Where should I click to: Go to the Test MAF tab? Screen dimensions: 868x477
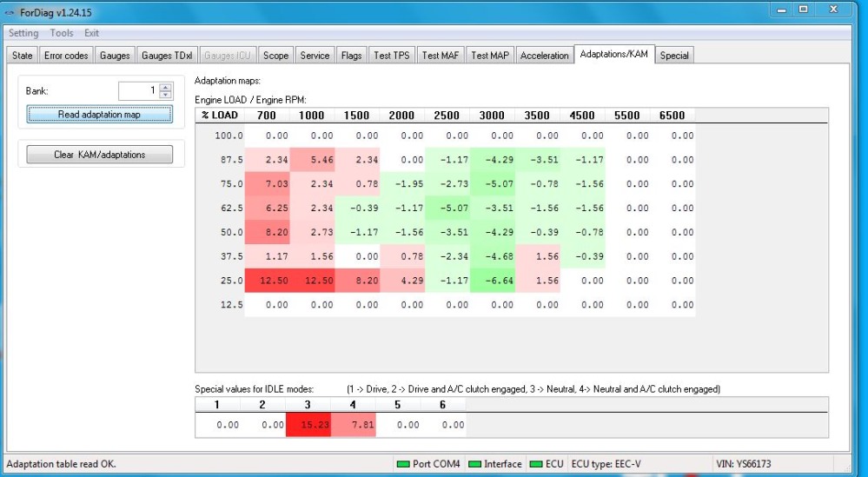point(441,56)
